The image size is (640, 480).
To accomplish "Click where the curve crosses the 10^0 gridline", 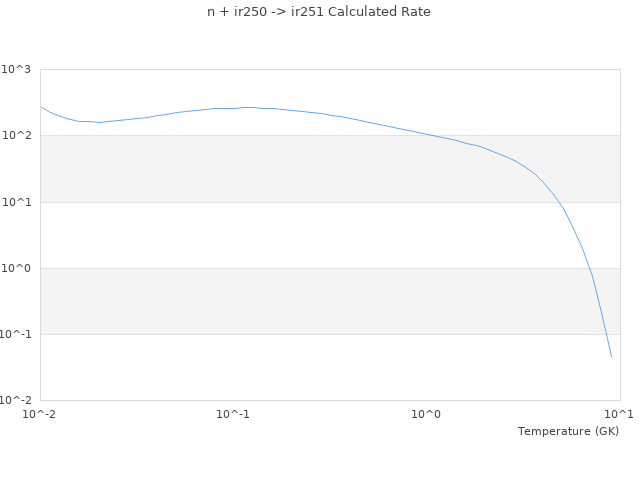I will pos(590,268).
